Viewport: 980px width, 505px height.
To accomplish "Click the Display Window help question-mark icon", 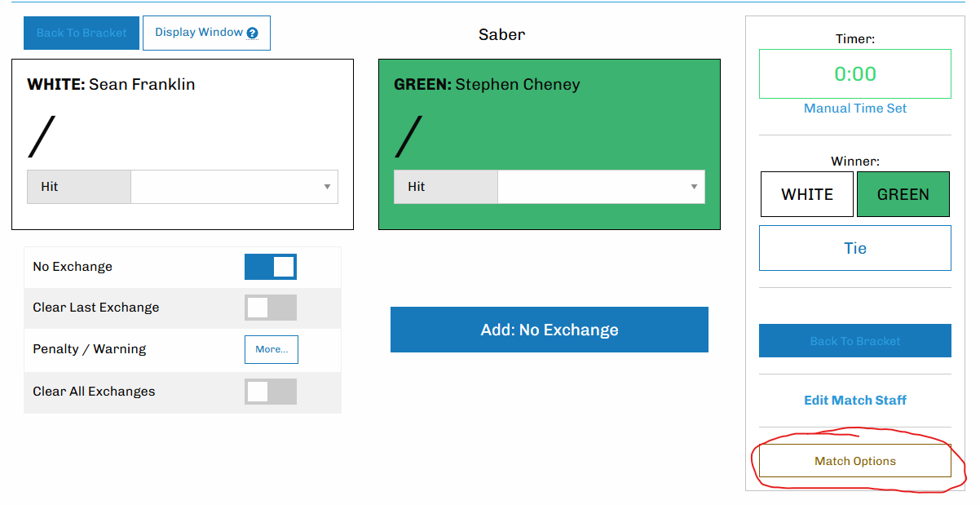I will tap(253, 33).
